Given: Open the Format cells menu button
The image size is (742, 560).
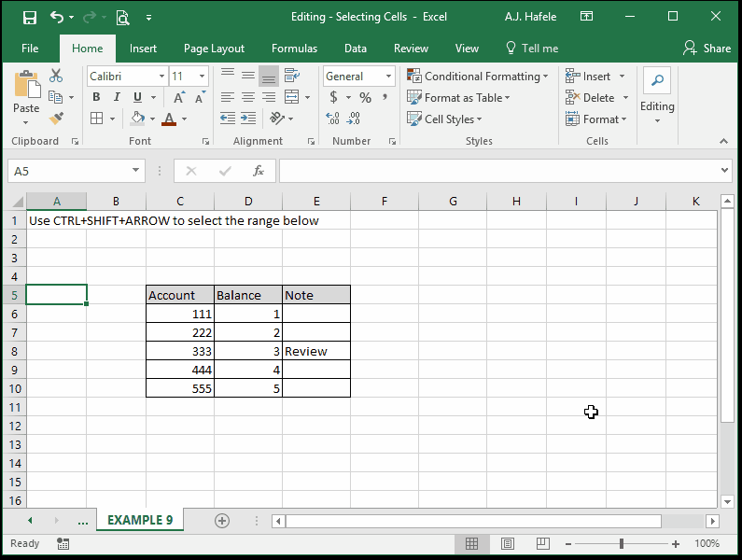Looking at the screenshot, I should (x=595, y=119).
